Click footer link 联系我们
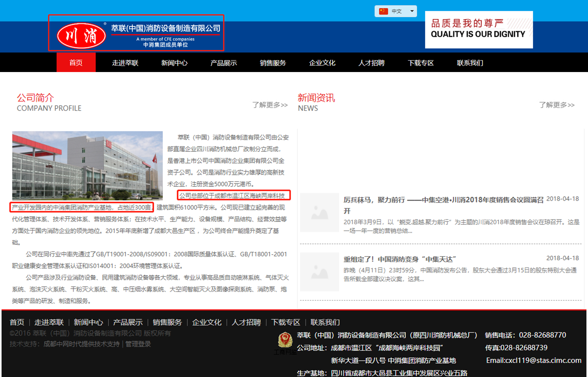Screen dimensions: 588x377 click(x=325, y=322)
